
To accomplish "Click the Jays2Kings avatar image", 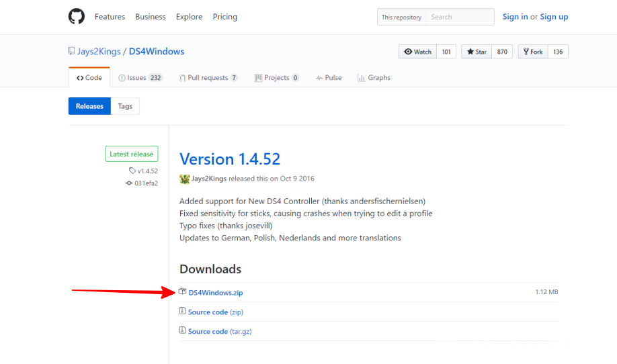I will tap(184, 179).
